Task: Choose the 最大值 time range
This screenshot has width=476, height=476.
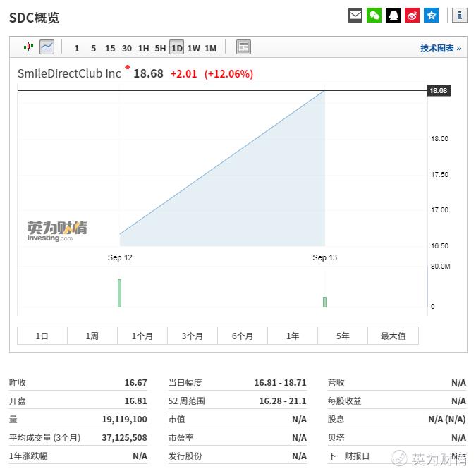Action: (393, 336)
